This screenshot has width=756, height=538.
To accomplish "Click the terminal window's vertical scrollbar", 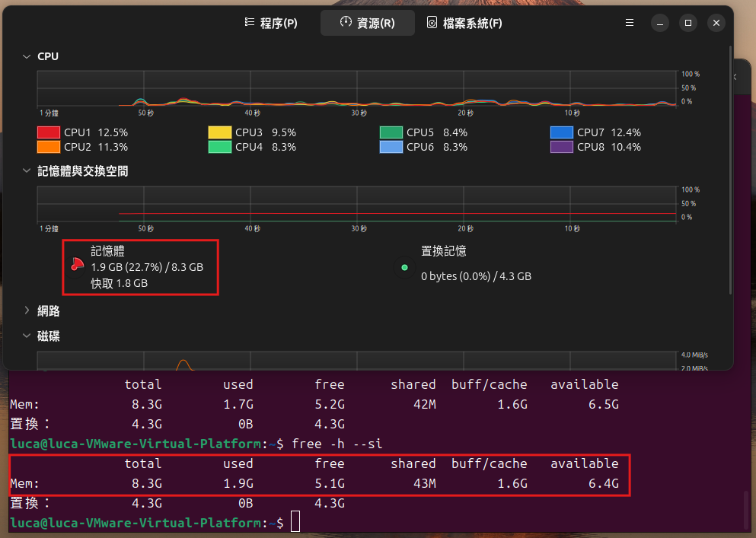I will coord(746,510).
